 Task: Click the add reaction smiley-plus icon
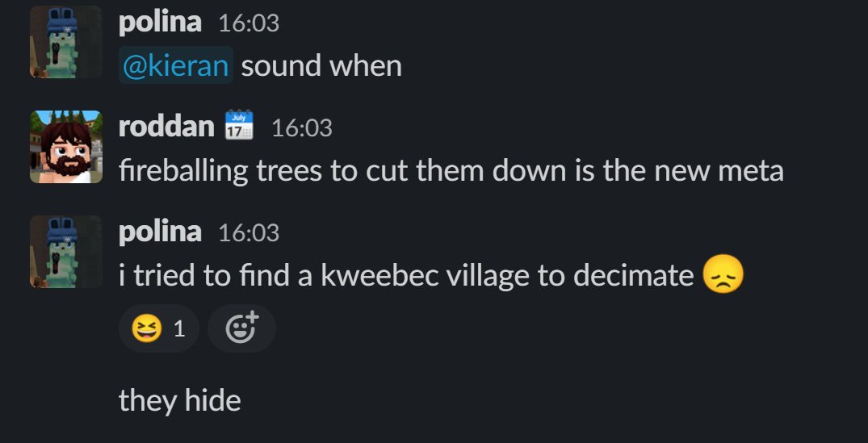[242, 328]
